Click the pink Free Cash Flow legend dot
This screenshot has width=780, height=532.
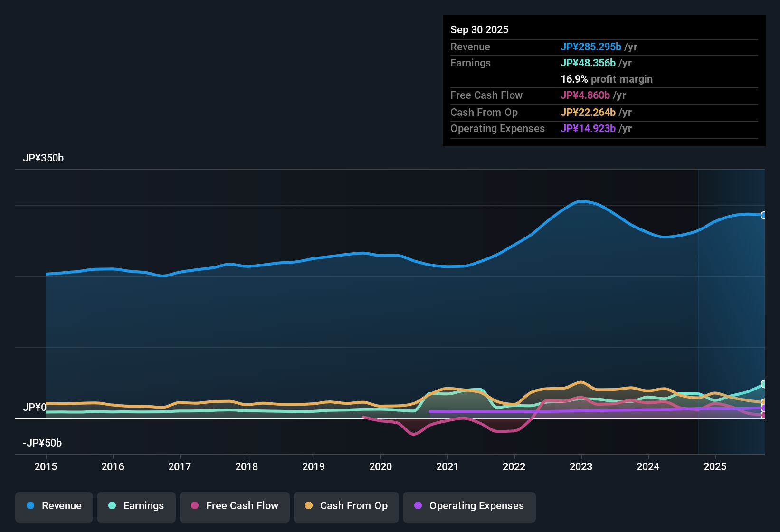194,506
